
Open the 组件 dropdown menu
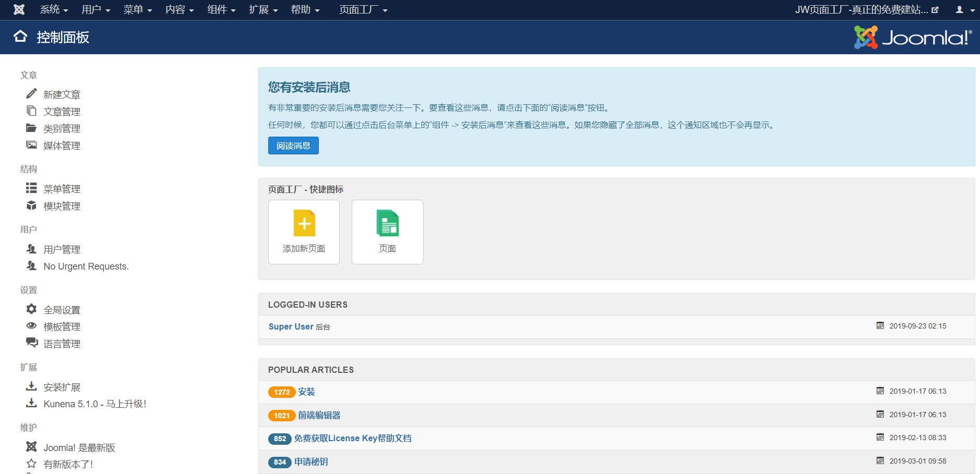221,10
